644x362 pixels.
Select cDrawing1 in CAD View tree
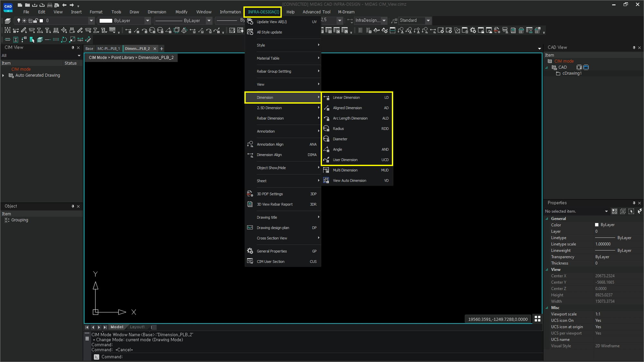tap(572, 73)
